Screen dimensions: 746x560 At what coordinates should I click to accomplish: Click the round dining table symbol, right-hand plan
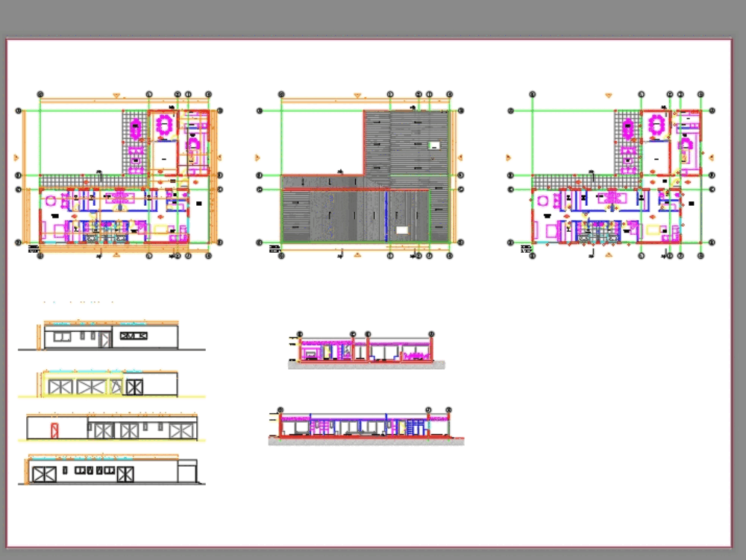656,125
